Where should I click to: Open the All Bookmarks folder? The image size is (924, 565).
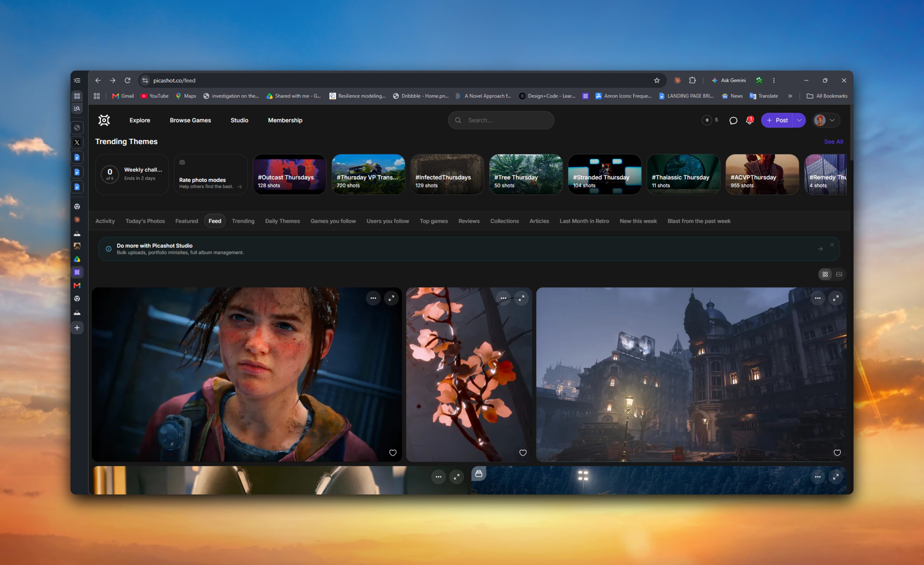click(x=827, y=96)
